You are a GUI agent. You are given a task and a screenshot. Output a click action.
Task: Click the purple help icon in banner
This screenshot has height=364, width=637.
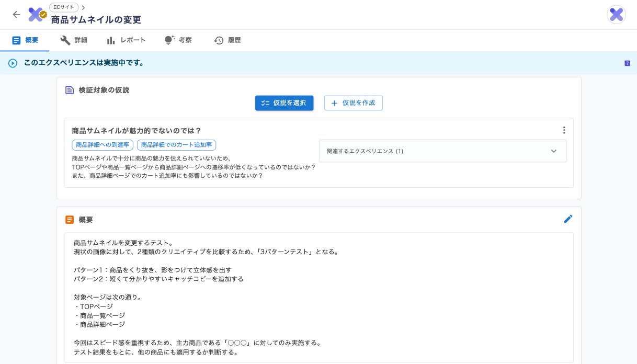click(x=627, y=63)
